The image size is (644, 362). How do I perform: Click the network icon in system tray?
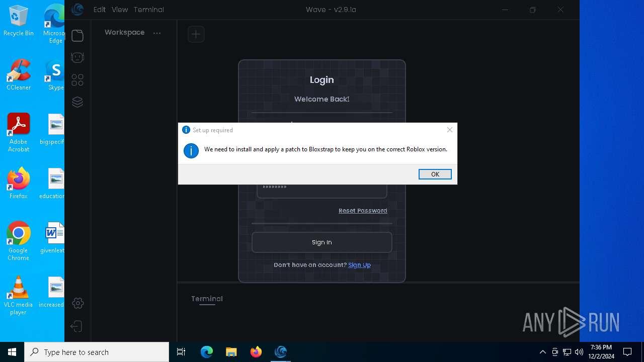click(x=567, y=352)
